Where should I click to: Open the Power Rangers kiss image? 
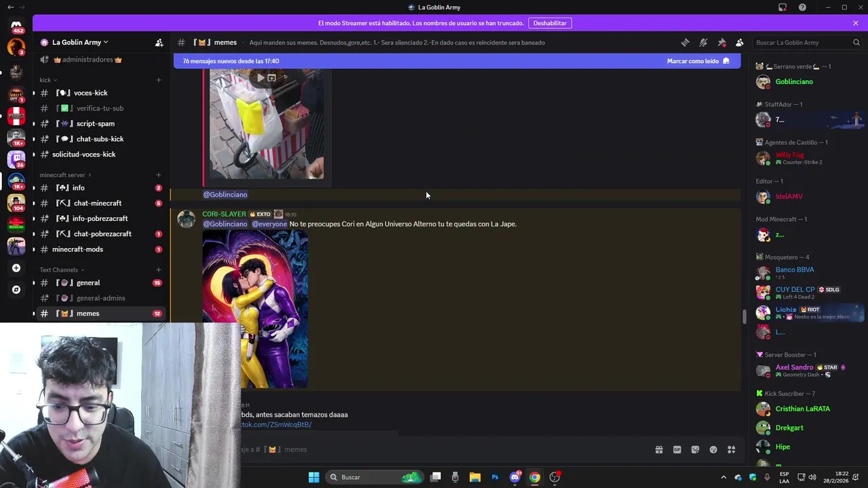[x=255, y=309]
